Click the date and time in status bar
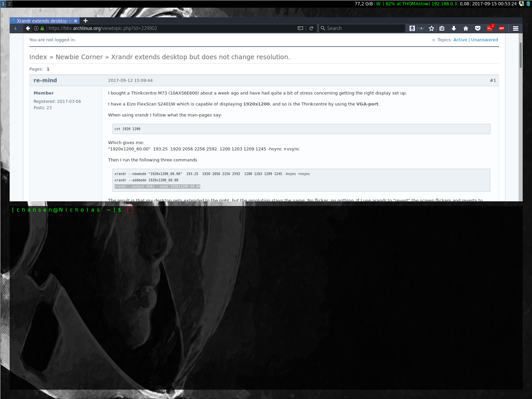The image size is (532, 399). (494, 4)
